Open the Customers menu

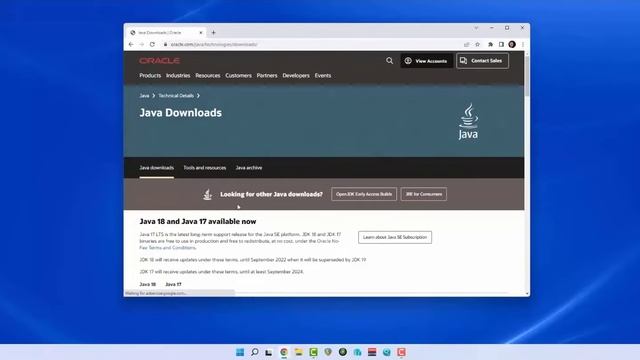[238, 76]
